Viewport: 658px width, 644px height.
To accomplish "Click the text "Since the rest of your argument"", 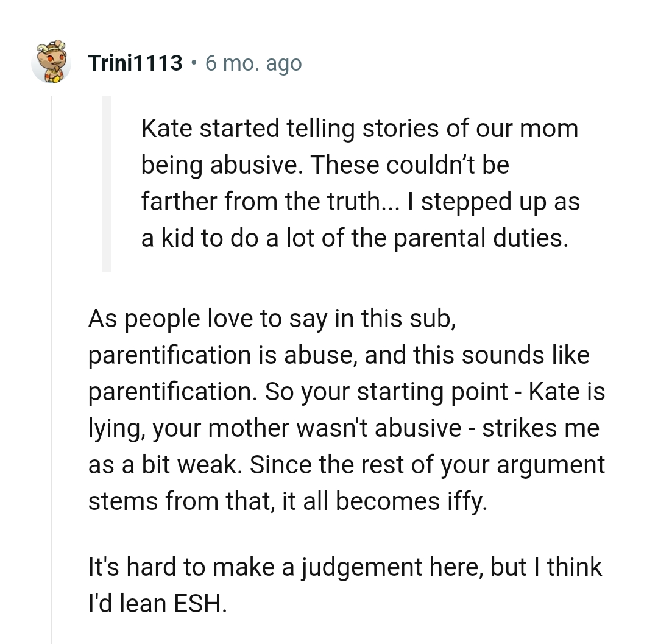I will 427,465.
